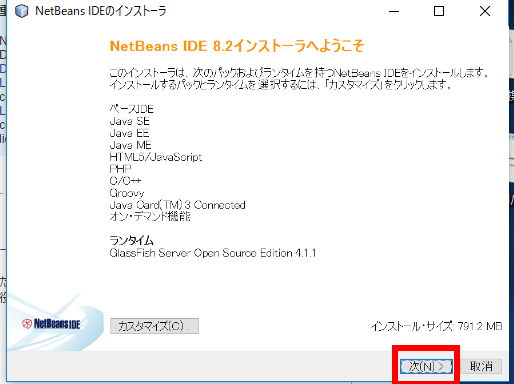514x384 pixels.
Task: Close the installer with the X button
Action: 485,11
